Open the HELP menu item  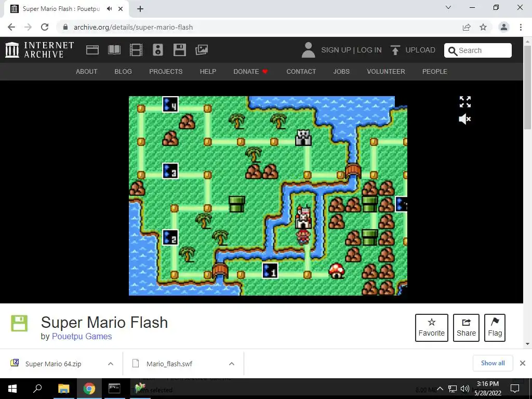208,72
